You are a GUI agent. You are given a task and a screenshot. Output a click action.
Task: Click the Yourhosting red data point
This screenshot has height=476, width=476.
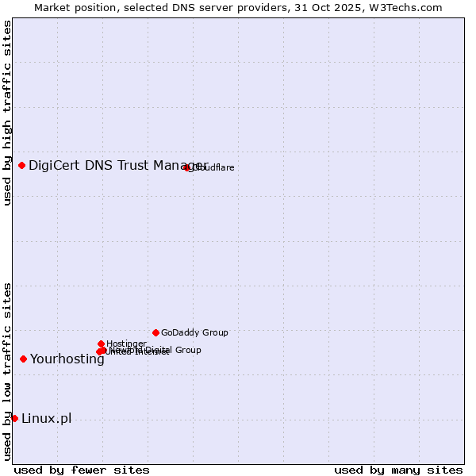click(x=23, y=359)
